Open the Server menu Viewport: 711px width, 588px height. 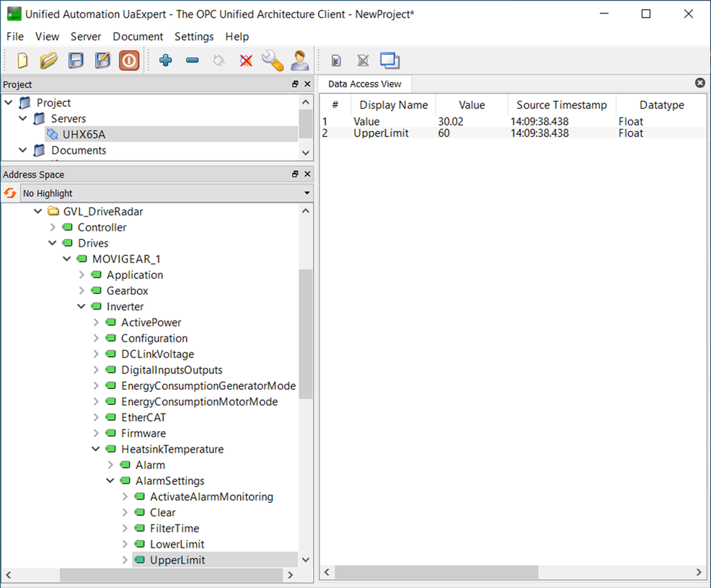click(86, 36)
